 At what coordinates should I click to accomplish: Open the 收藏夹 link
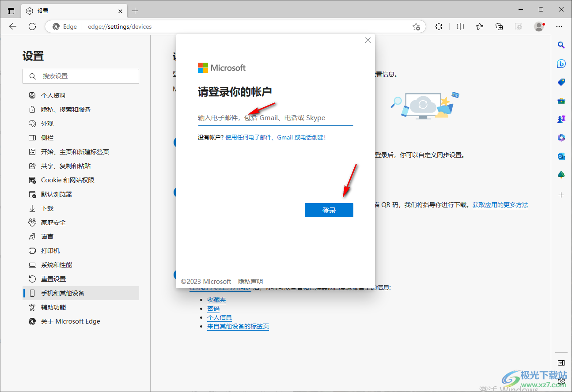pyautogui.click(x=216, y=300)
